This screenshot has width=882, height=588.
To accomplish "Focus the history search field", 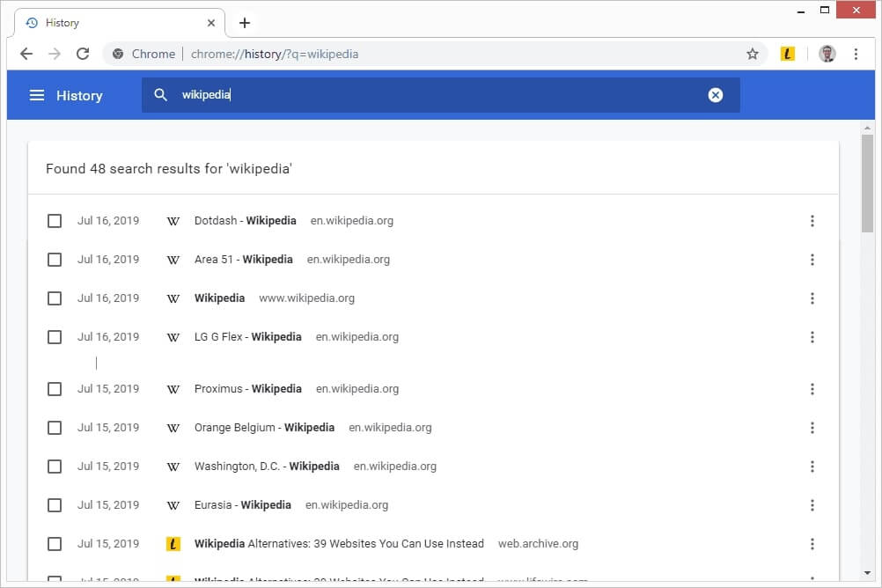I will coord(440,95).
